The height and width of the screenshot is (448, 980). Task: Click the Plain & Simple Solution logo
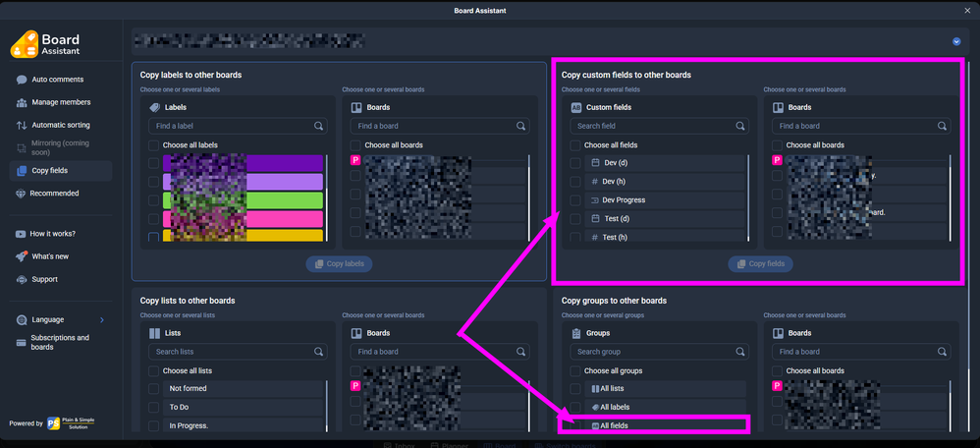coord(72,423)
